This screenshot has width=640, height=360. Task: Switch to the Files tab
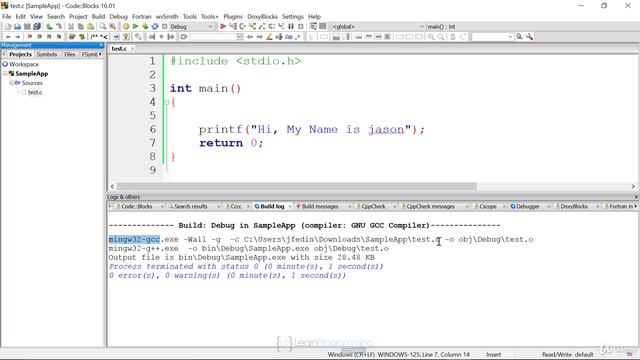(x=69, y=54)
